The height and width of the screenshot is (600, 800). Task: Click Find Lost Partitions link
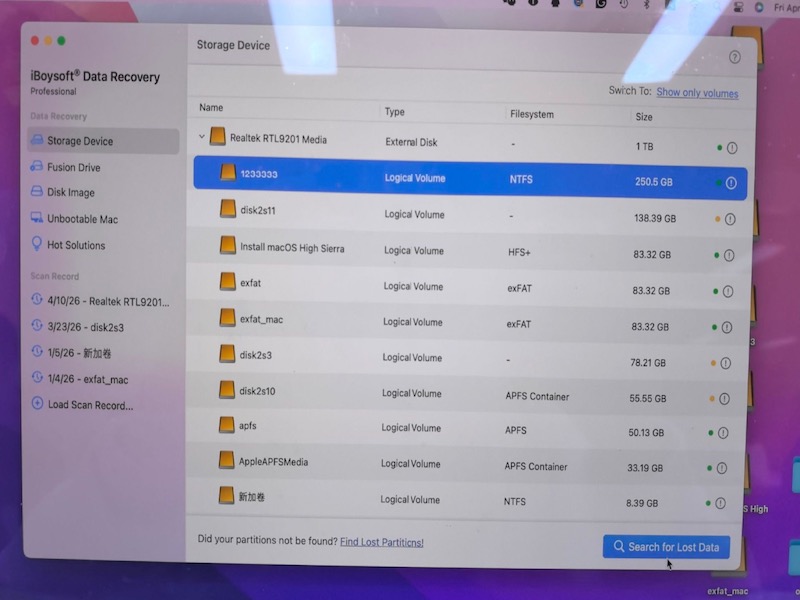click(x=382, y=542)
